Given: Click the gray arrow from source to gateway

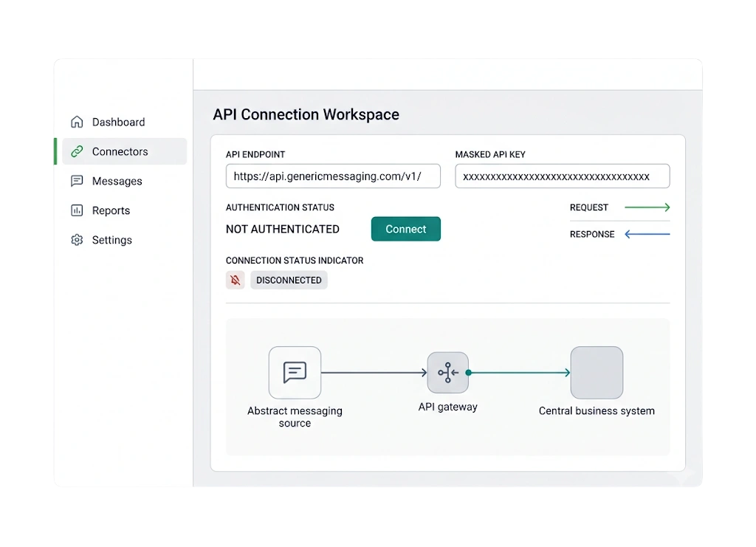Looking at the screenshot, I should (x=374, y=373).
